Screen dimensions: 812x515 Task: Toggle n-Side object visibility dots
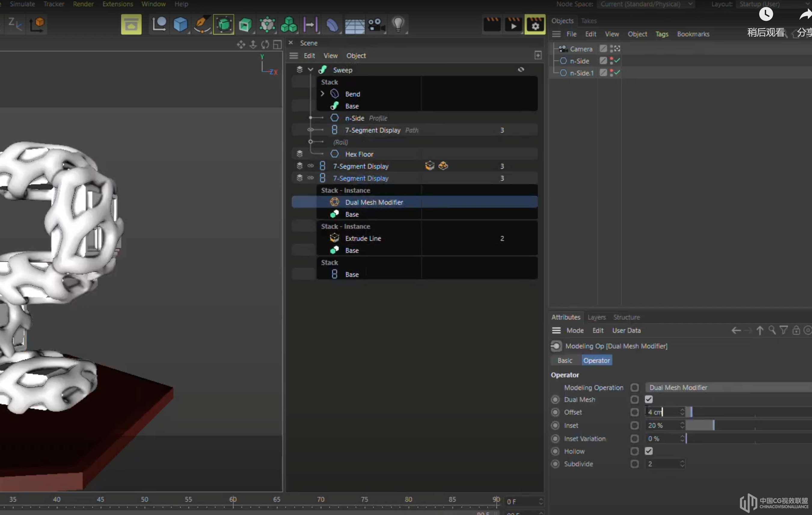(x=611, y=61)
